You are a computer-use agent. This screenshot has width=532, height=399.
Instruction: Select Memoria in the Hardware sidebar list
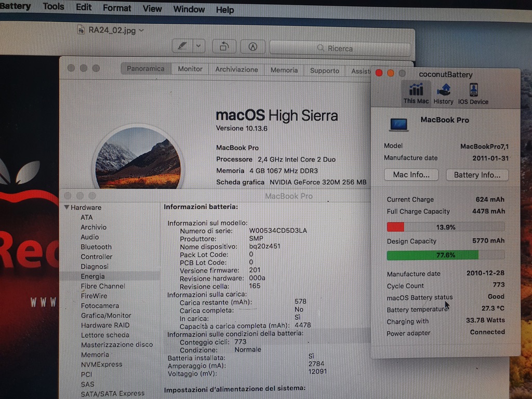pyautogui.click(x=95, y=354)
